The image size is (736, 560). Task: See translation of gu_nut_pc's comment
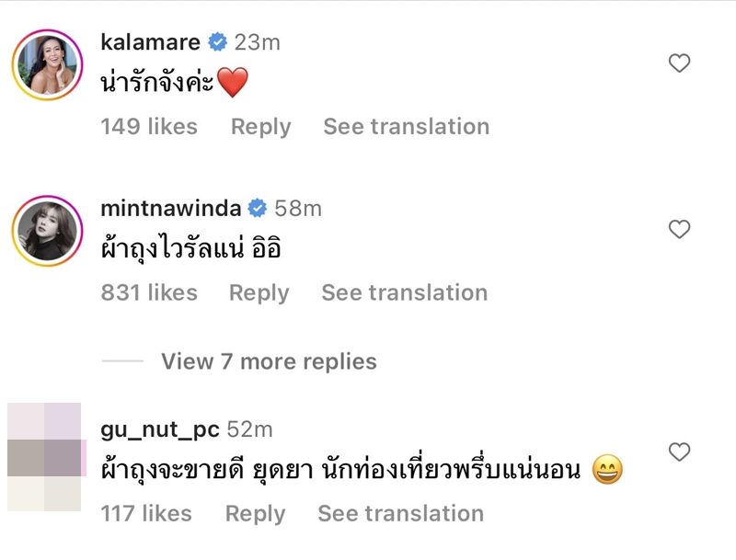point(400,513)
